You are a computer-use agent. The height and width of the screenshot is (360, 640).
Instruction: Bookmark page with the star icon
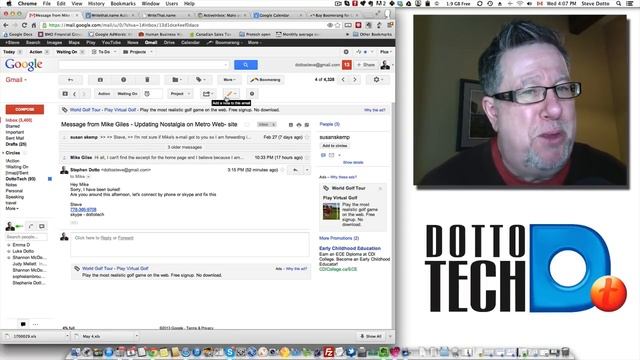pyautogui.click(x=338, y=25)
